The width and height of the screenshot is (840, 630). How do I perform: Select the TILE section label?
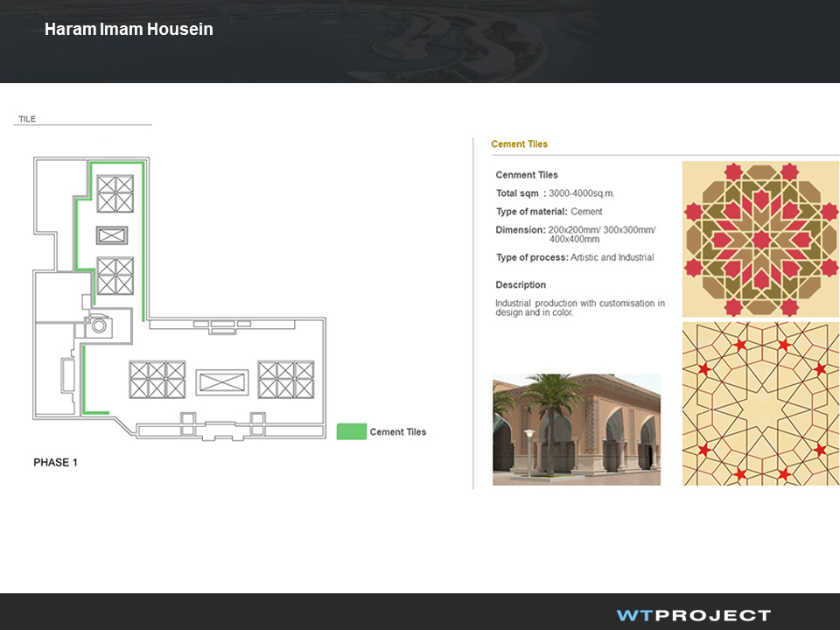point(27,119)
